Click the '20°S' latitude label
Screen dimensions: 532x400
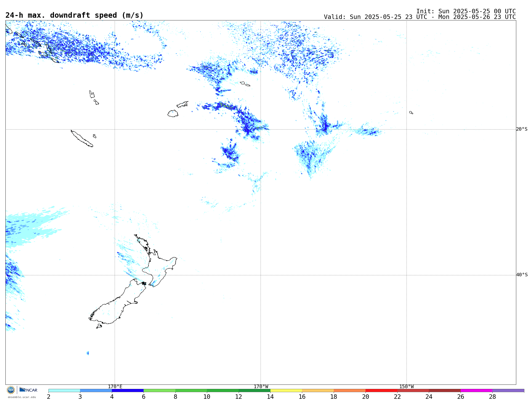click(x=522, y=129)
